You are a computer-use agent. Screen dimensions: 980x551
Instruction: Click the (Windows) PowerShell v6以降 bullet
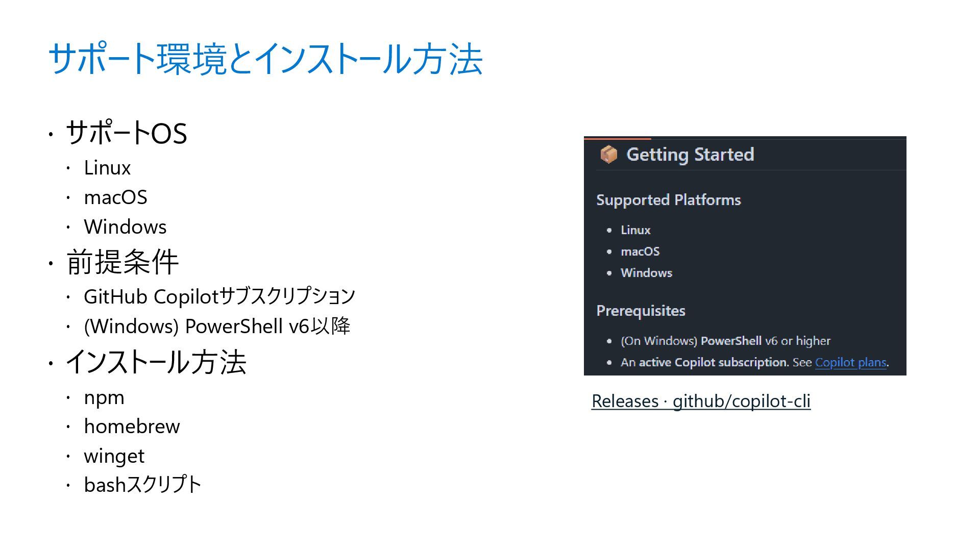[217, 326]
